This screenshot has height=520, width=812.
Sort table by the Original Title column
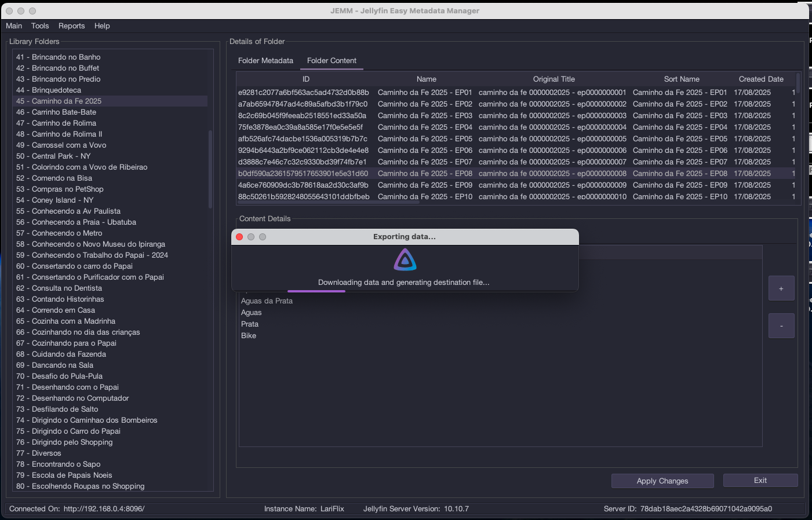click(554, 79)
